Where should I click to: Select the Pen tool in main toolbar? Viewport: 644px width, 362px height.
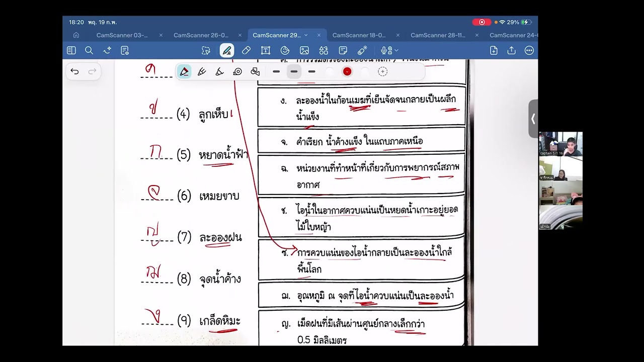coord(227,50)
